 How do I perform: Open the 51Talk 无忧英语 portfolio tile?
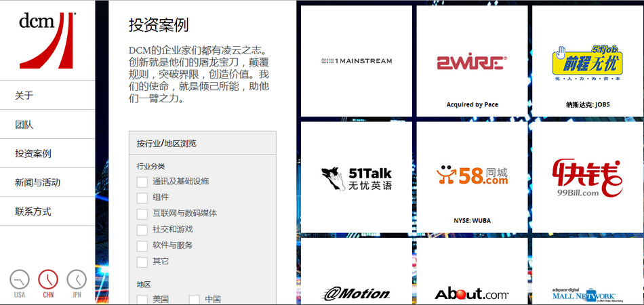(357, 178)
